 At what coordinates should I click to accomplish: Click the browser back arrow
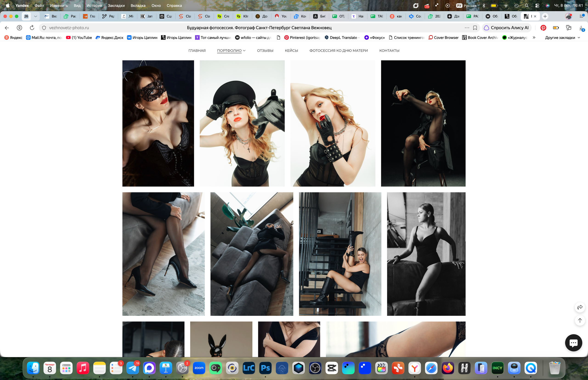[x=7, y=28]
